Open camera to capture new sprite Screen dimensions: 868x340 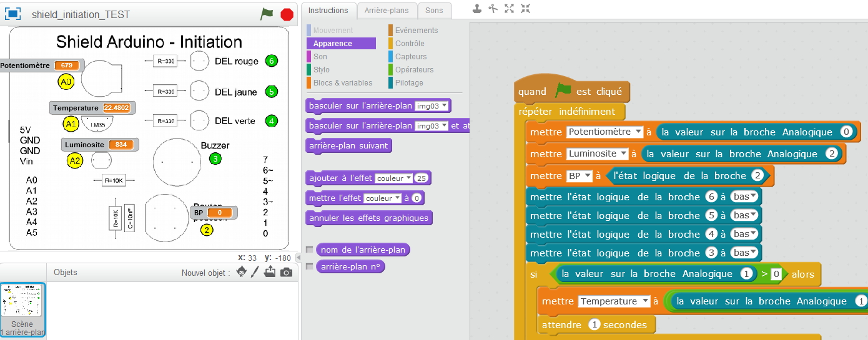click(286, 273)
